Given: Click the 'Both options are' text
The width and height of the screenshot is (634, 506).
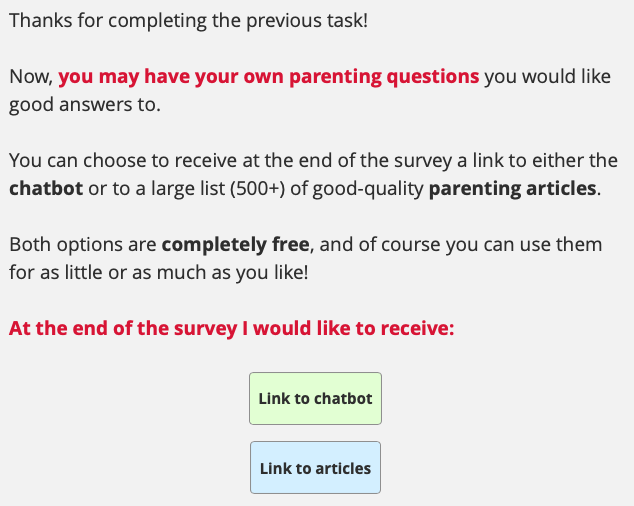Looking at the screenshot, I should pos(82,244).
